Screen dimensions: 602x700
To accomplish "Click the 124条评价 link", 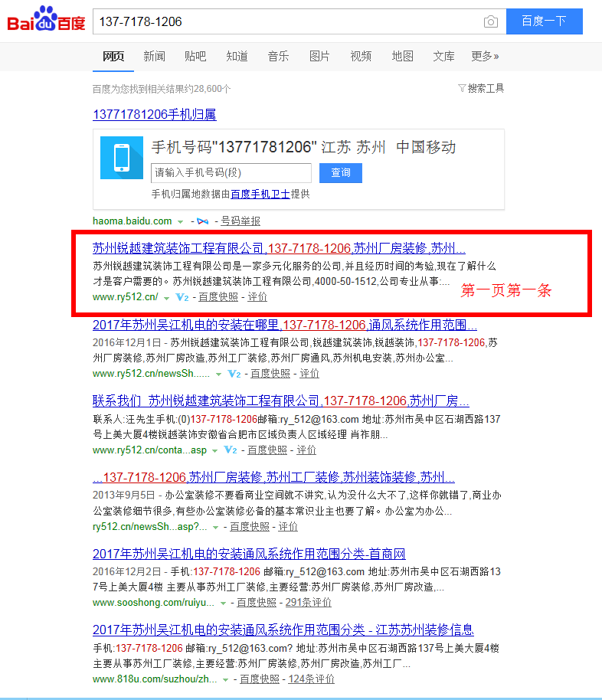I will point(312,679).
